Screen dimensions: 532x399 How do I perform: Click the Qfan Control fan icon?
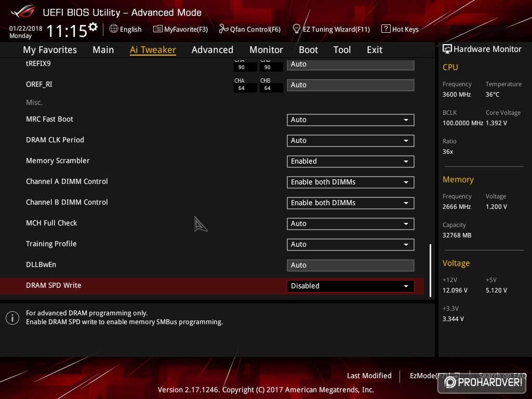point(223,29)
